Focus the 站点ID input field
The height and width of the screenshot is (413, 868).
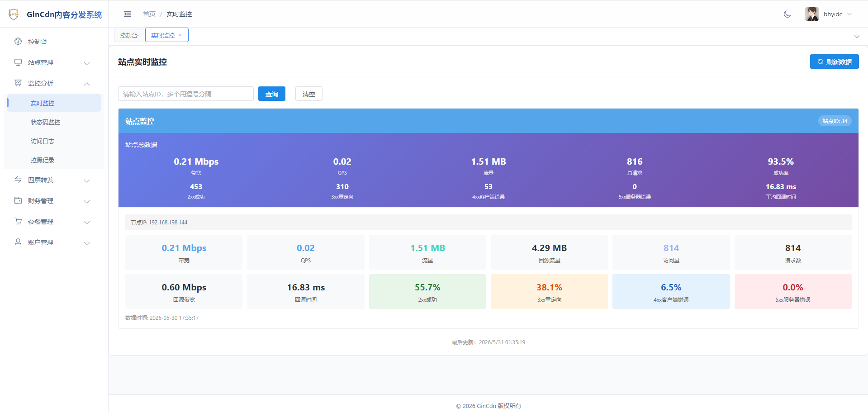[186, 94]
